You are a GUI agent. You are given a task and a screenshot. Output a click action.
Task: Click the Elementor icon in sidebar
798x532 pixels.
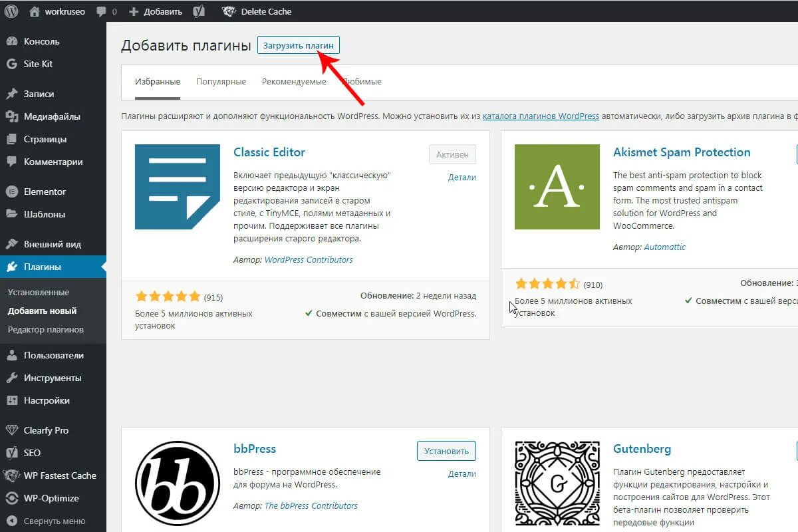coord(11,192)
